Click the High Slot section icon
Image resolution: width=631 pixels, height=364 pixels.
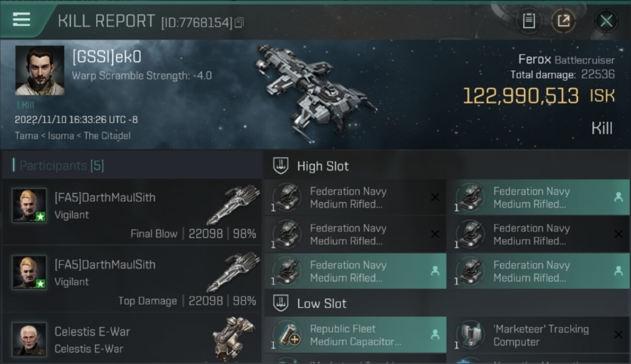click(281, 165)
